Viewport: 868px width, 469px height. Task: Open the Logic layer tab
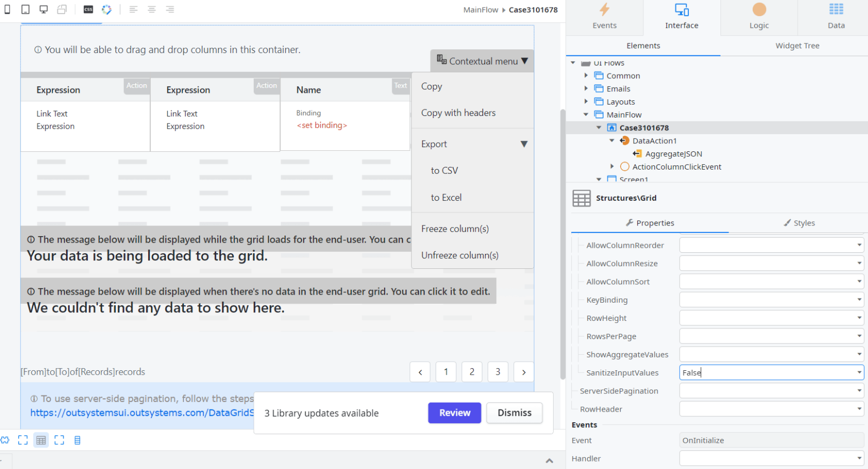759,16
